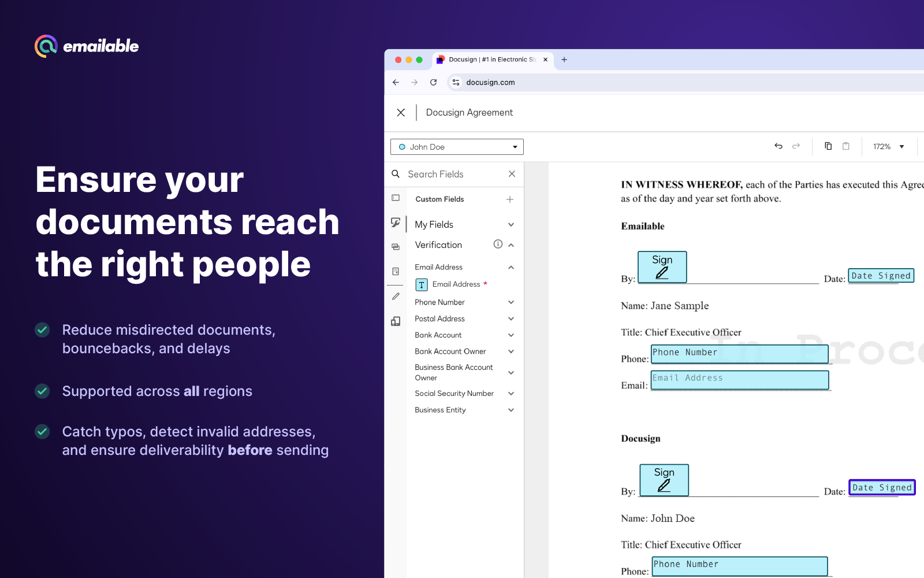Add a new Custom Field with plus icon

[510, 199]
